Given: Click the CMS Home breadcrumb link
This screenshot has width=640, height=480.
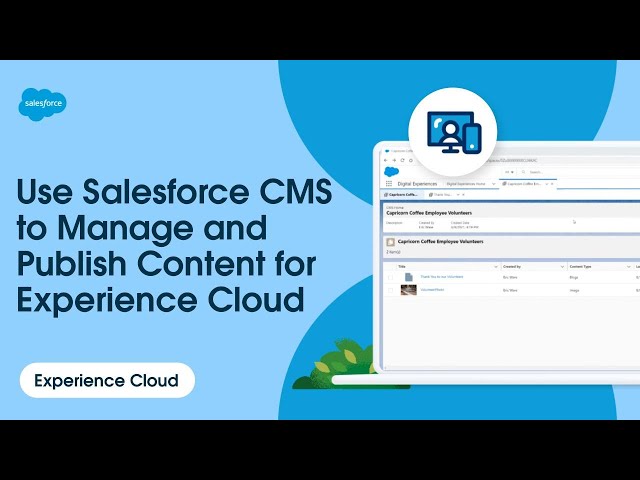Looking at the screenshot, I should 395,208.
